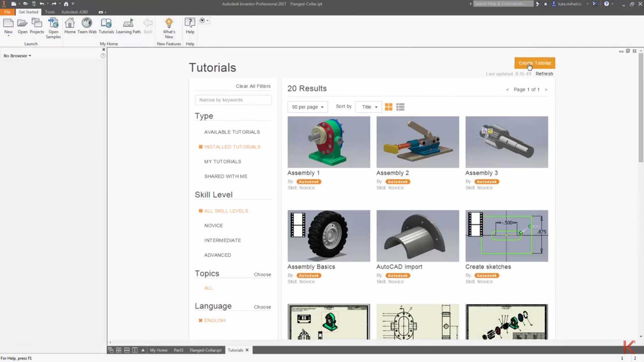Go to next results page arrow
The image size is (644, 362).
[x=546, y=89]
